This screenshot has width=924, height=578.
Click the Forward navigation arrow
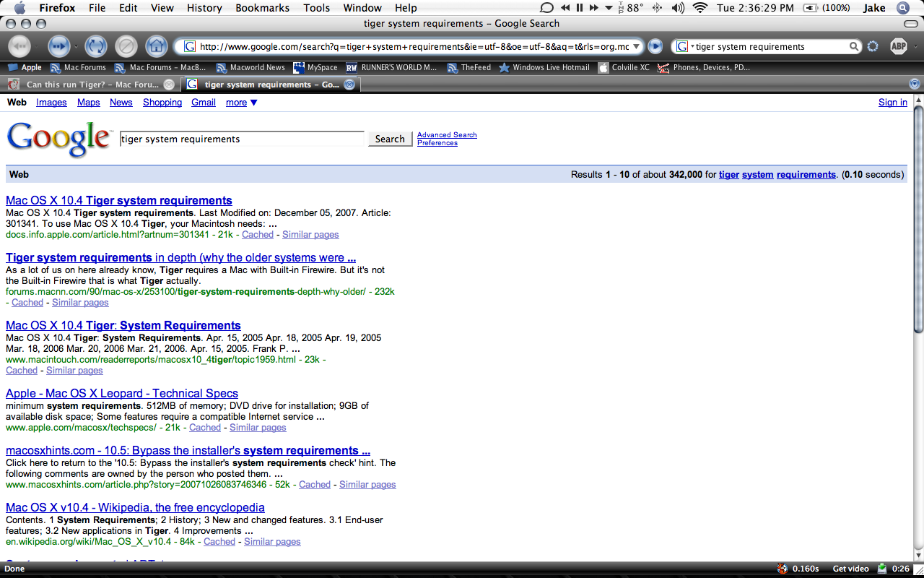pos(58,47)
